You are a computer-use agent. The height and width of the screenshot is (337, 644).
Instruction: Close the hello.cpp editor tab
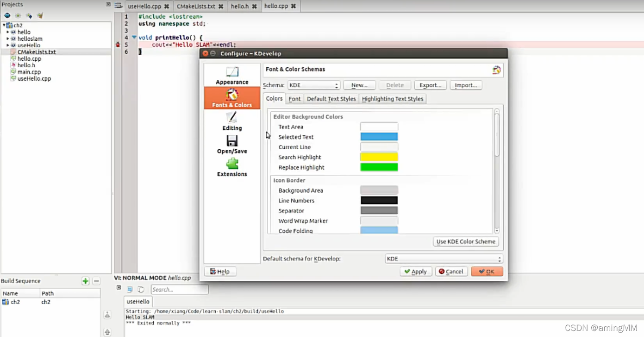pos(294,6)
